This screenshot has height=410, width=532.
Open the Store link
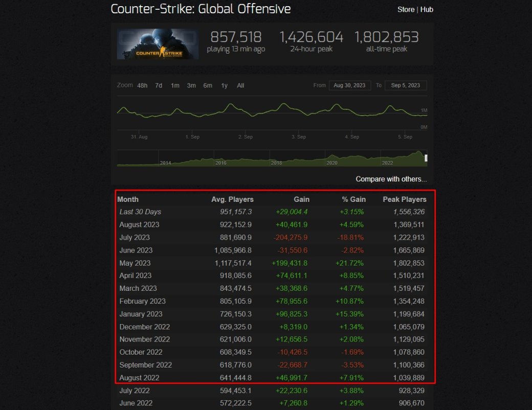click(406, 10)
